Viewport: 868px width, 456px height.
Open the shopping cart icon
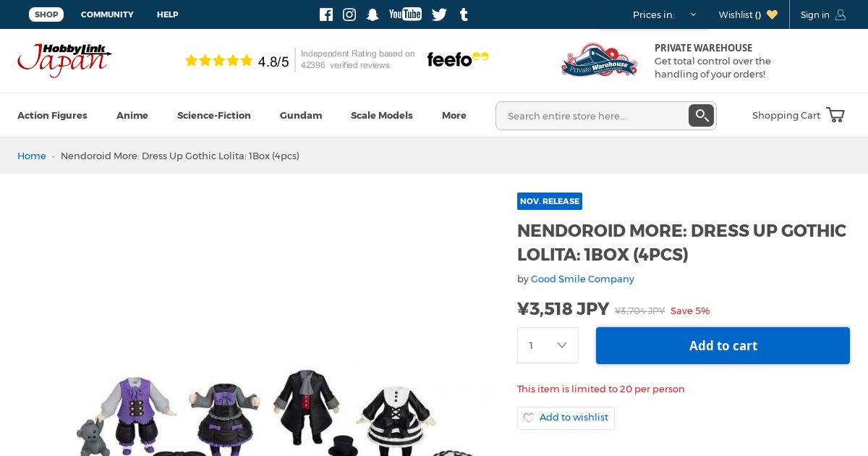[835, 115]
